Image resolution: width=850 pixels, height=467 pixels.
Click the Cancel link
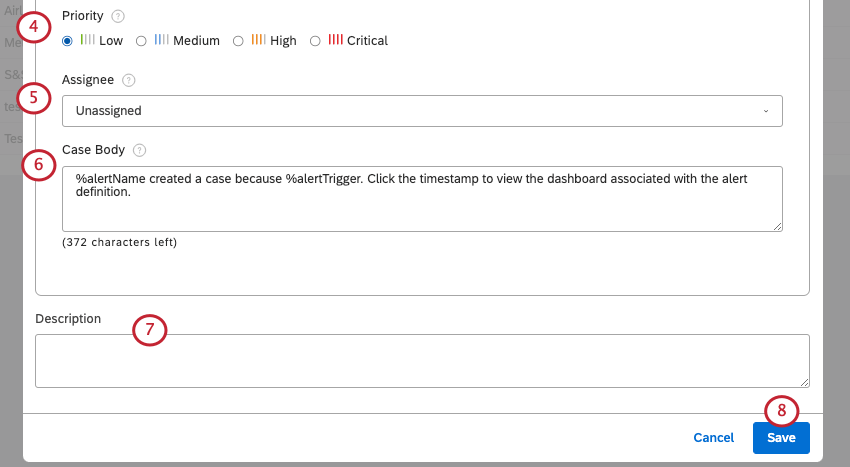coord(713,438)
